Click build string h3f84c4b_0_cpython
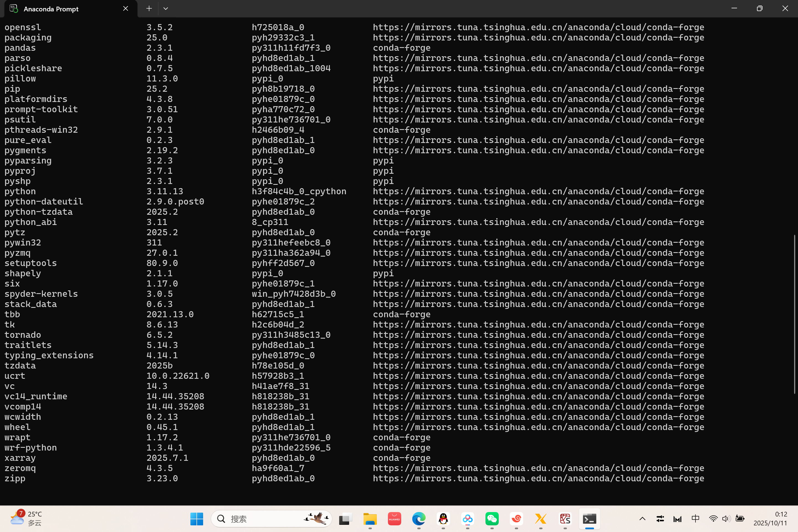The height and width of the screenshot is (532, 798). tap(299, 191)
